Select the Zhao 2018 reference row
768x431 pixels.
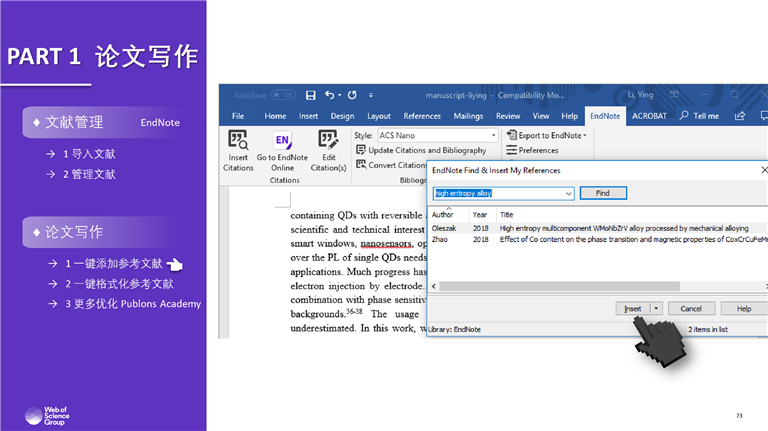click(x=599, y=239)
